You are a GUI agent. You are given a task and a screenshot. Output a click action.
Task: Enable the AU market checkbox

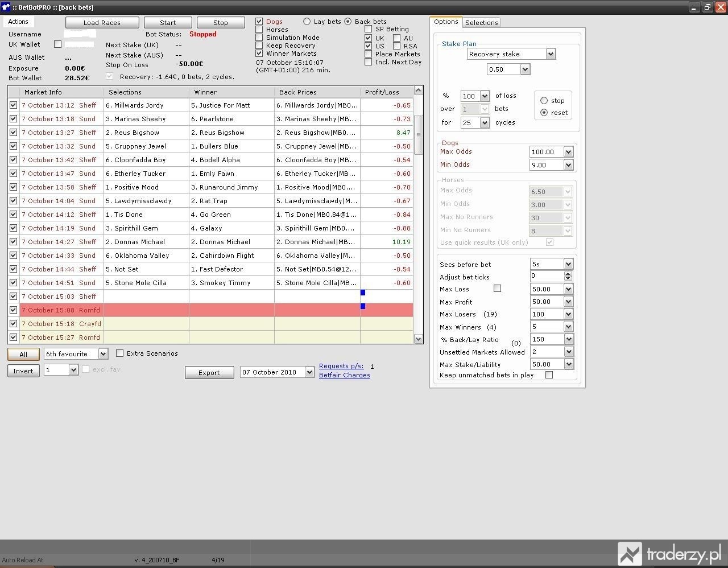point(397,38)
